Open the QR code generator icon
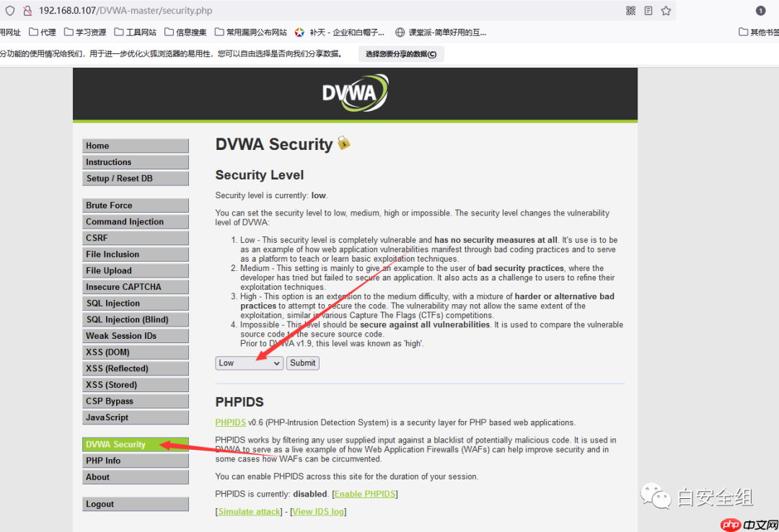Screen dimensions: 779x532 click(x=630, y=11)
